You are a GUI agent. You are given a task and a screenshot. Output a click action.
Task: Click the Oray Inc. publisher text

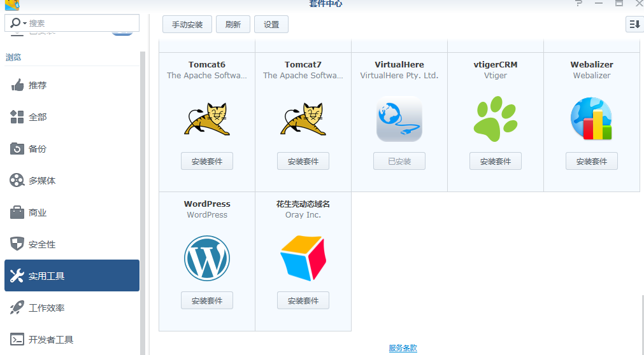(x=303, y=214)
